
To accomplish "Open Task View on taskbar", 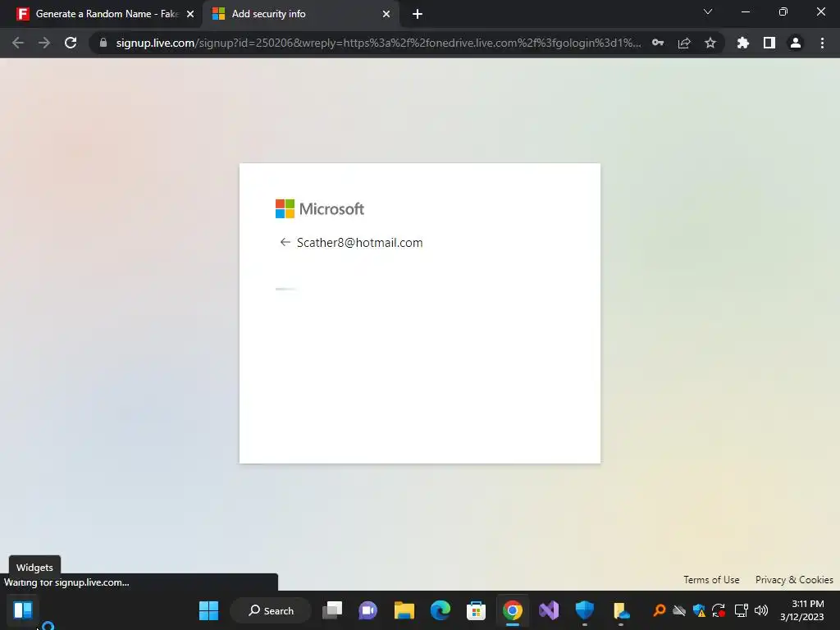I will click(x=332, y=610).
